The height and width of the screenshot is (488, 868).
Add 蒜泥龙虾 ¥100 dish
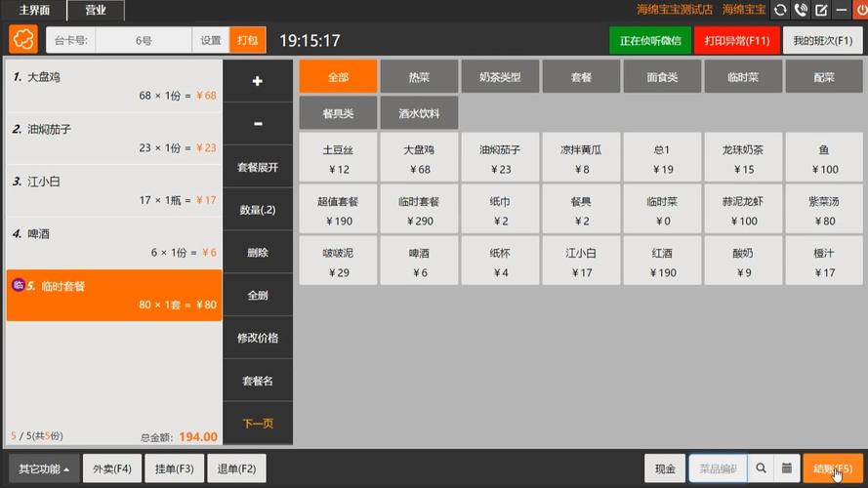[x=743, y=210]
